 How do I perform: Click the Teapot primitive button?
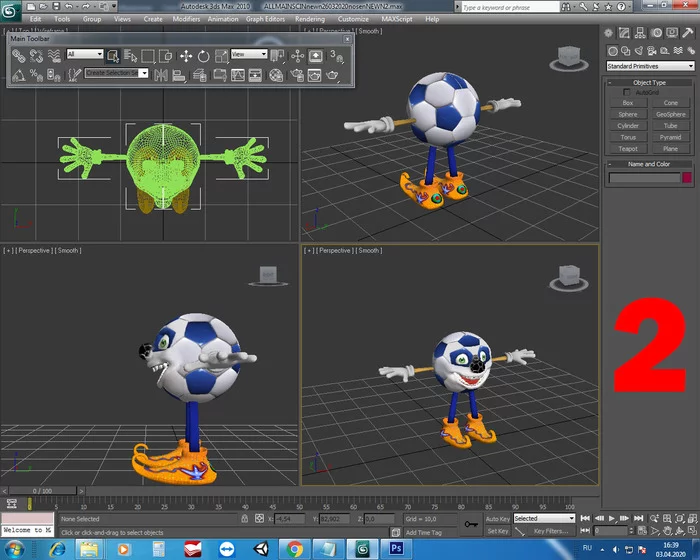tap(628, 149)
